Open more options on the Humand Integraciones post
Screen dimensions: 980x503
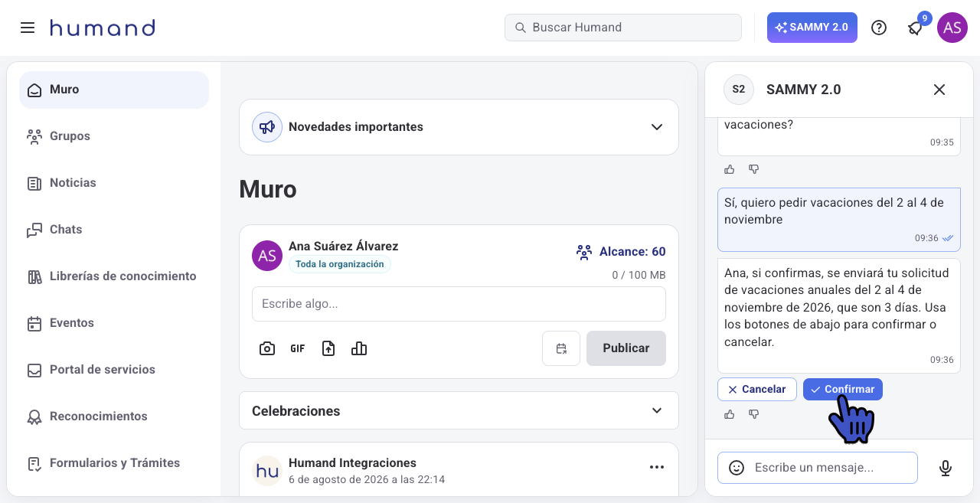(657, 467)
